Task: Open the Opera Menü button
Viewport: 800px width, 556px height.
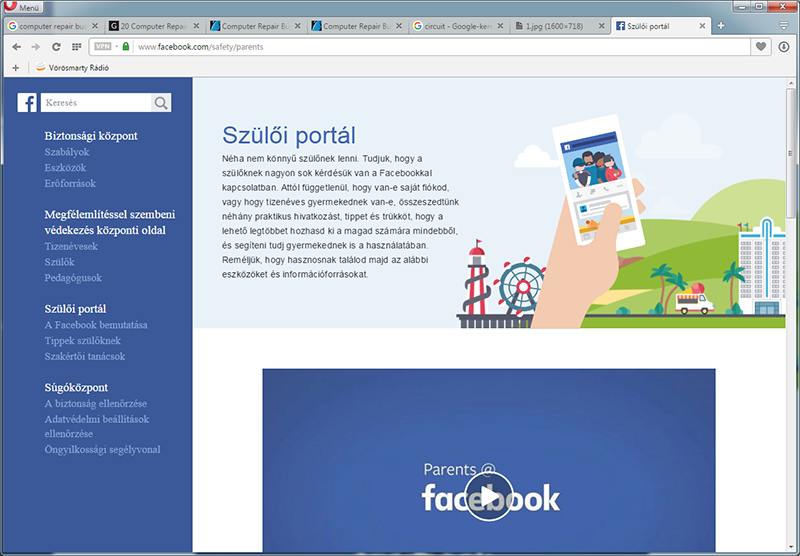Action: [x=22, y=7]
